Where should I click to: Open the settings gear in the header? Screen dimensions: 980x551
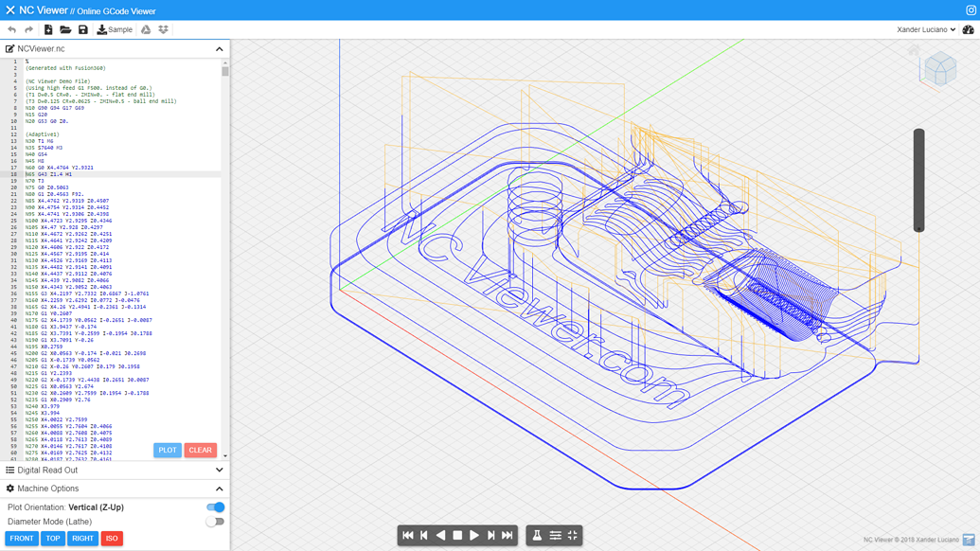[x=971, y=9]
